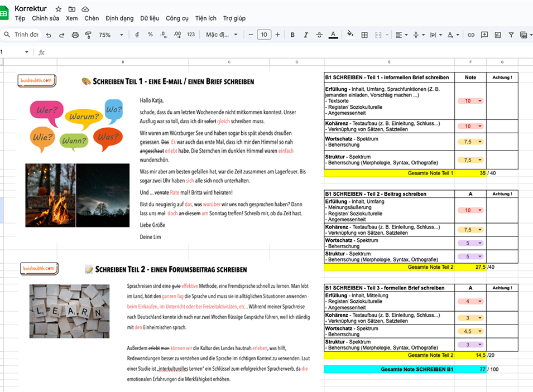Click the buidieulinh.com logo beside Teil 1
The height and width of the screenshot is (392, 533).
pos(37,80)
